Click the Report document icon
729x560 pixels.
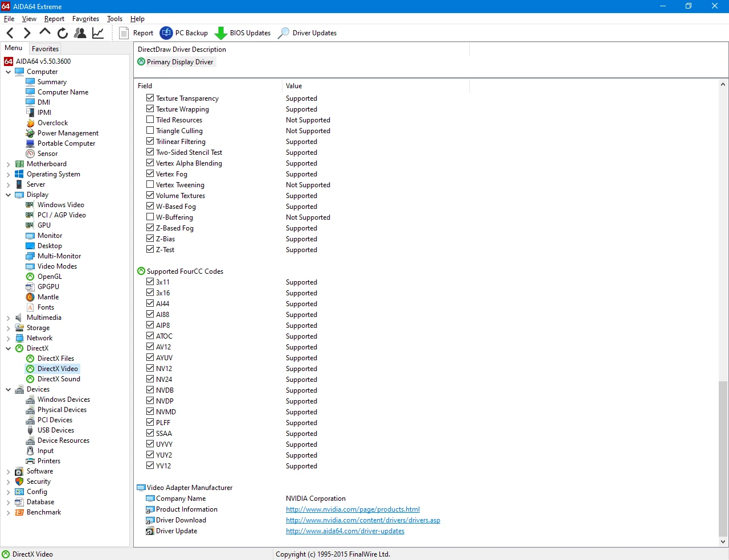[124, 33]
